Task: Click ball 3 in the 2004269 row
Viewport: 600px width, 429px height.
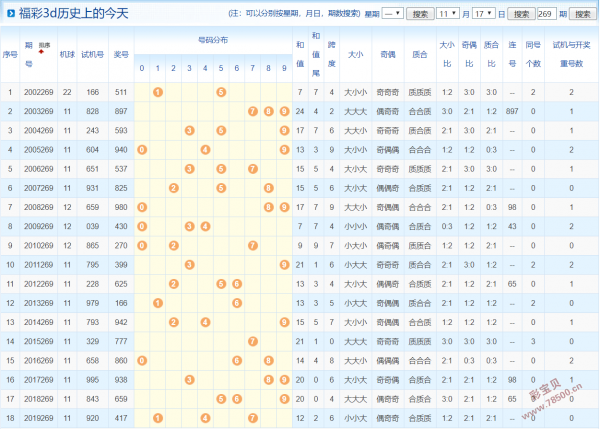Action: 189,130
